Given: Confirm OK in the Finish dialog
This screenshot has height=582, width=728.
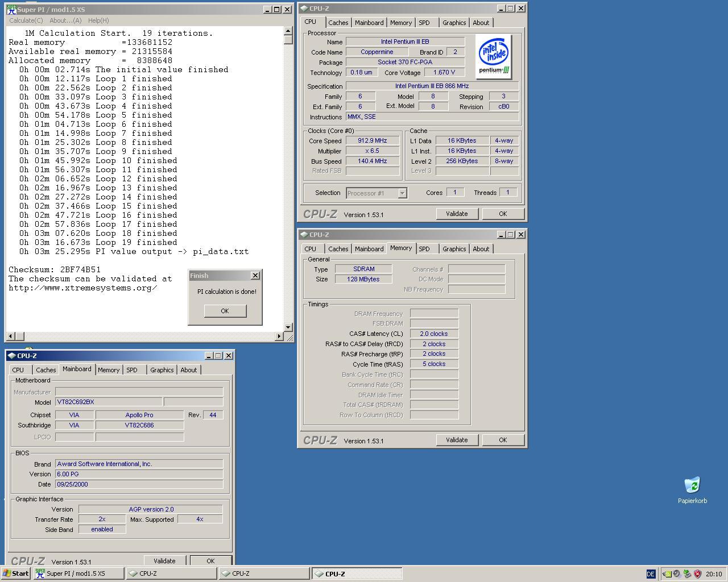Looking at the screenshot, I should [x=225, y=311].
